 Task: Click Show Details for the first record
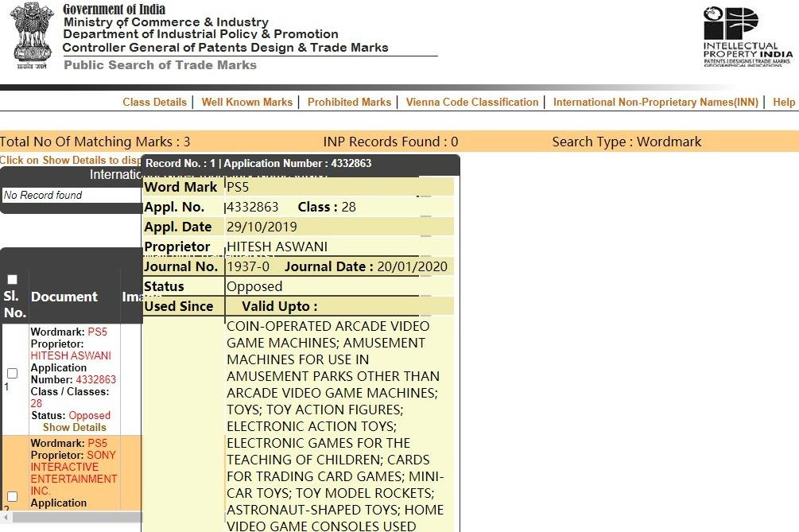tap(75, 427)
